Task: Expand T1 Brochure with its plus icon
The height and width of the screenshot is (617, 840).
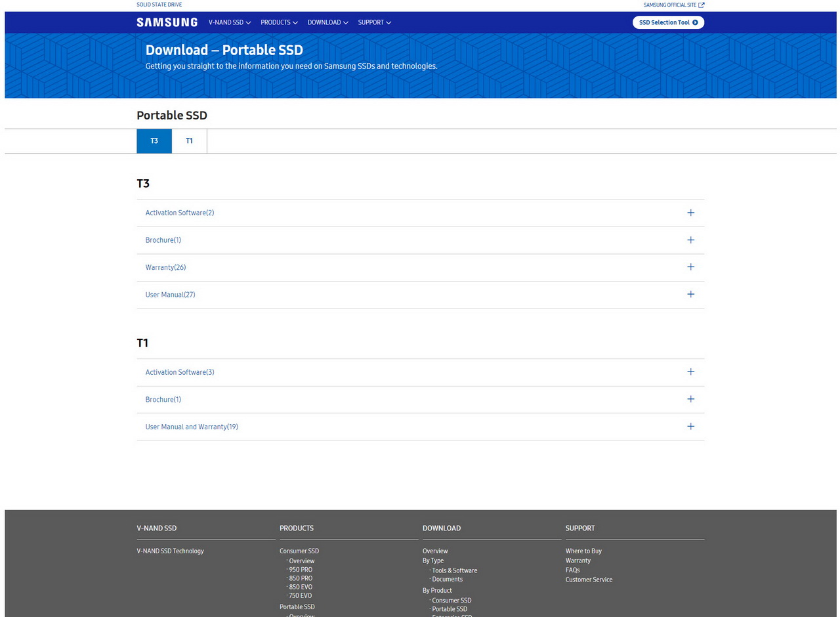Action: [x=690, y=399]
